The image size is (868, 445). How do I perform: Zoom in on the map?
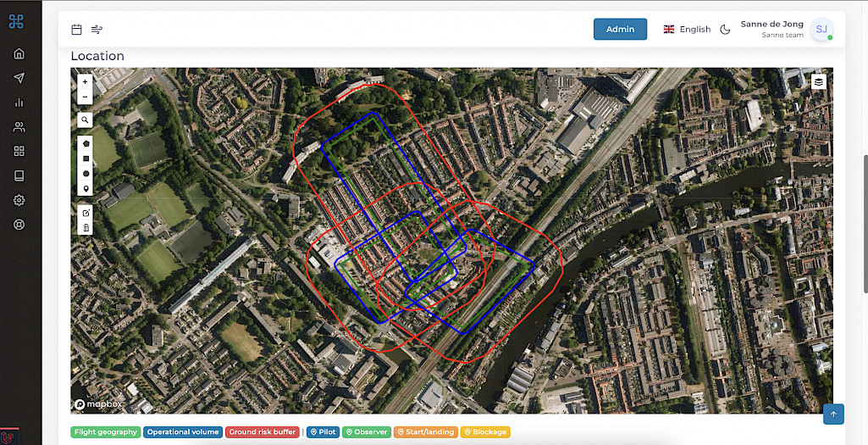(x=85, y=82)
